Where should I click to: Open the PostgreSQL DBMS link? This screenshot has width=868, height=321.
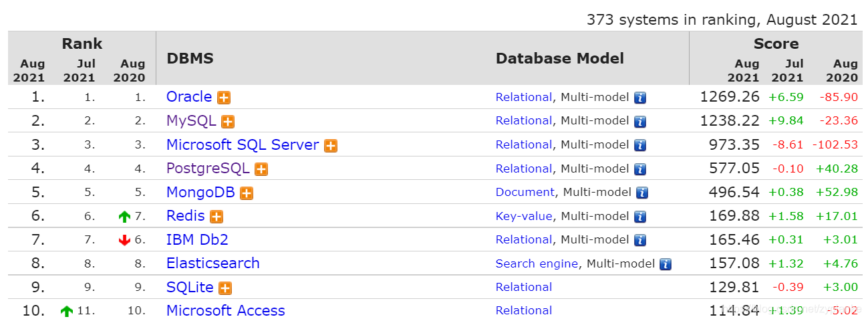tap(208, 168)
